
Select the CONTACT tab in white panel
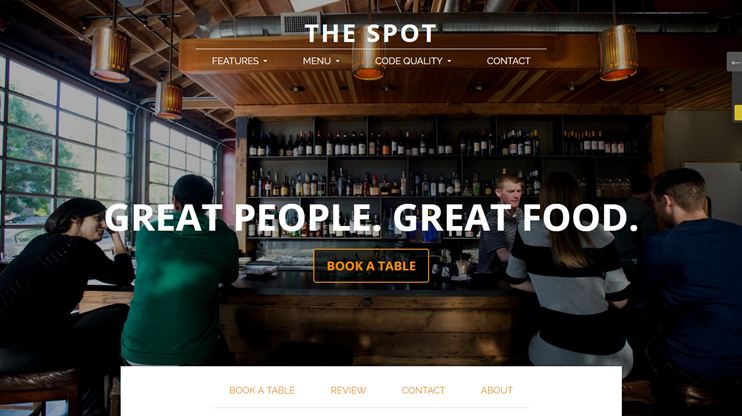click(423, 390)
